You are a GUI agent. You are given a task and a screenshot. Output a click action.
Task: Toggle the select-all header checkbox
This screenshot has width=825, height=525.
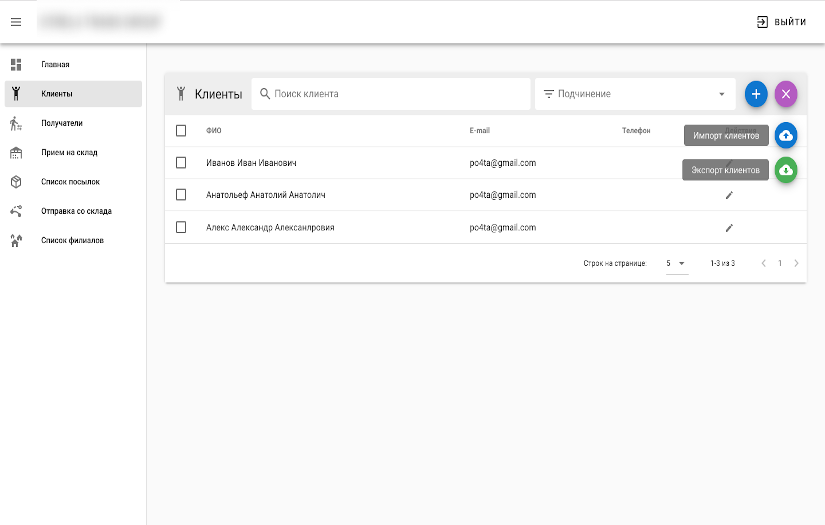181,130
